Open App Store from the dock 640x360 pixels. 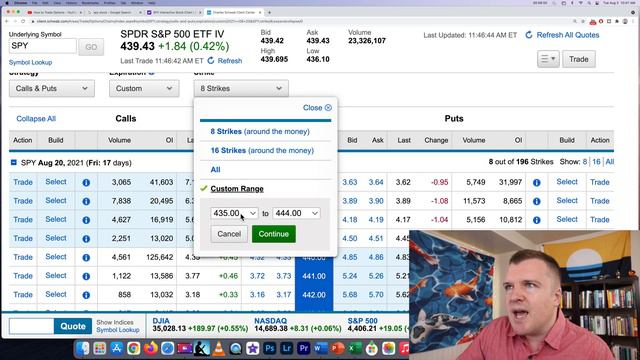pos(116,348)
